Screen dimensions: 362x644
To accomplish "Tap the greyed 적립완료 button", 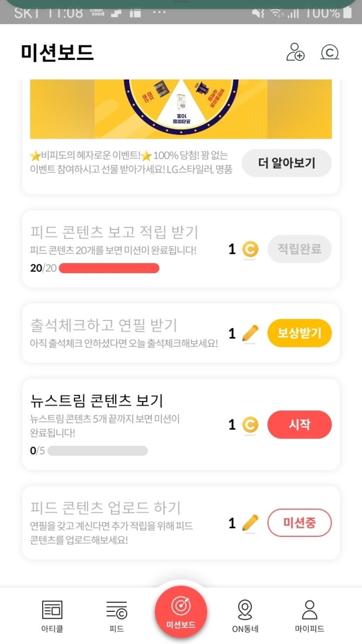I will [x=299, y=249].
